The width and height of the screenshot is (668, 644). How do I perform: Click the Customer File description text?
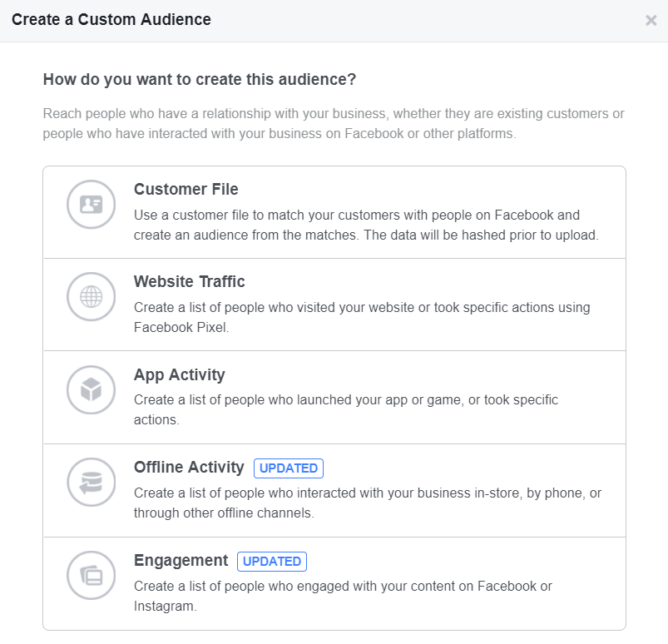[366, 225]
